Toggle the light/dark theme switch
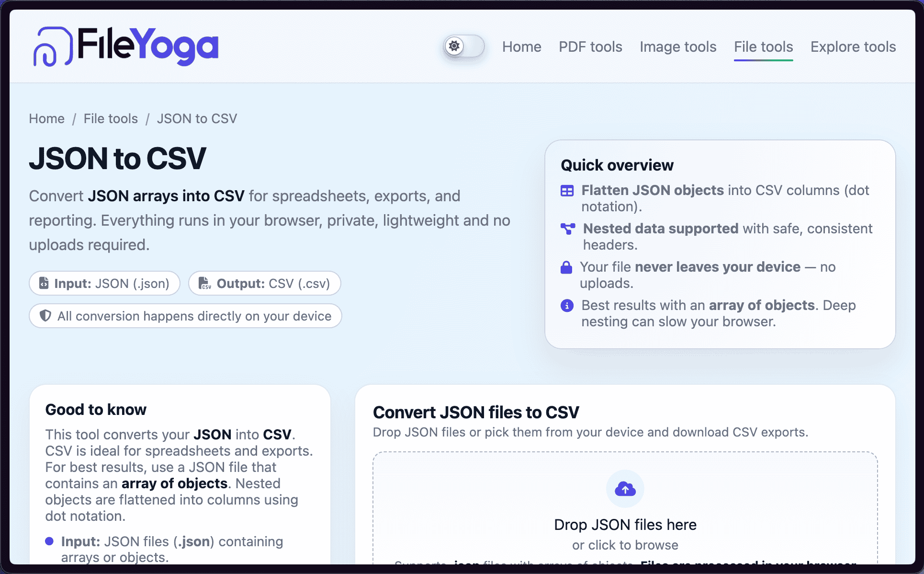The image size is (924, 574). tap(463, 46)
